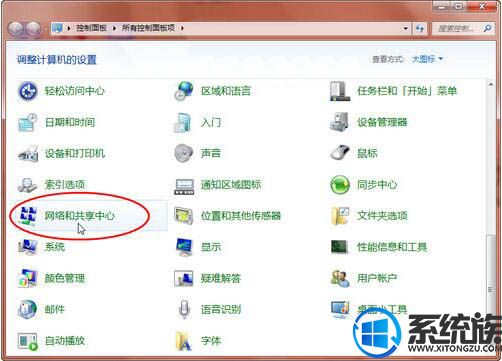Open the 性能信息和工具 icon
Screen dimensions: 502x361
click(x=340, y=247)
